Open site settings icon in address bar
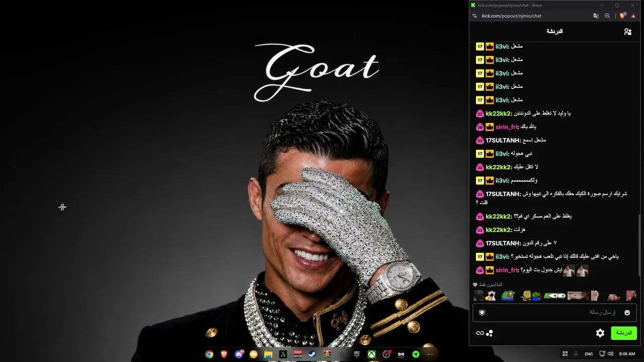644x362 pixels. click(474, 16)
